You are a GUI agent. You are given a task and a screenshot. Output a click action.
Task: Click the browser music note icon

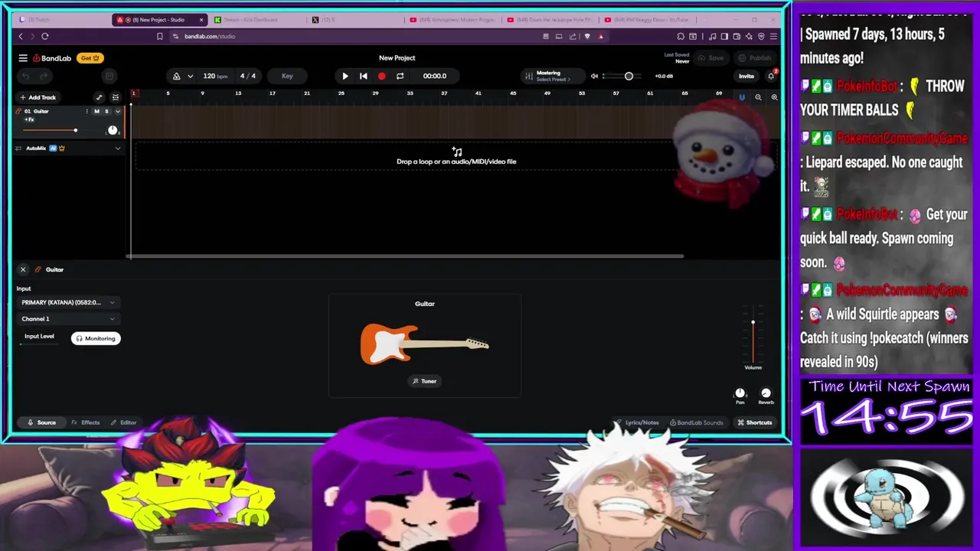(x=713, y=36)
